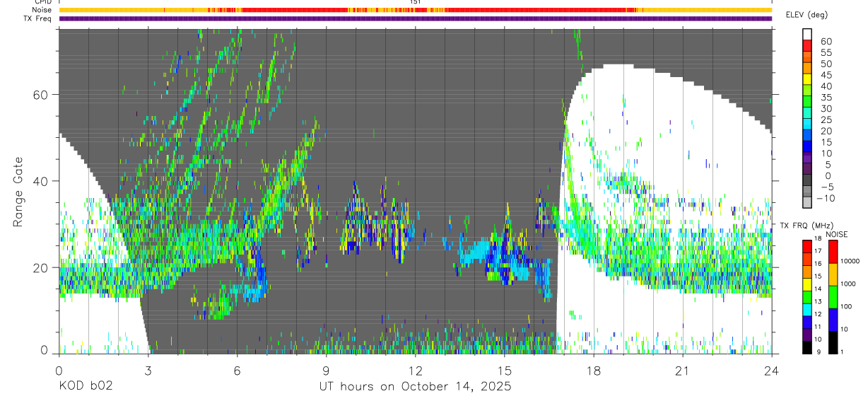Select the green 100–1000 NOISE colorbar segment
Screen dimensions: 868x401
coord(833,296)
